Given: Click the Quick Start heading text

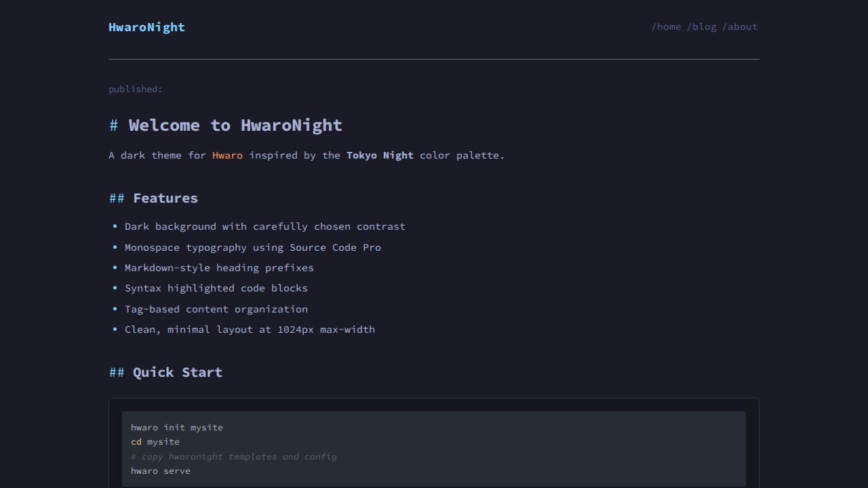Looking at the screenshot, I should coord(178,372).
